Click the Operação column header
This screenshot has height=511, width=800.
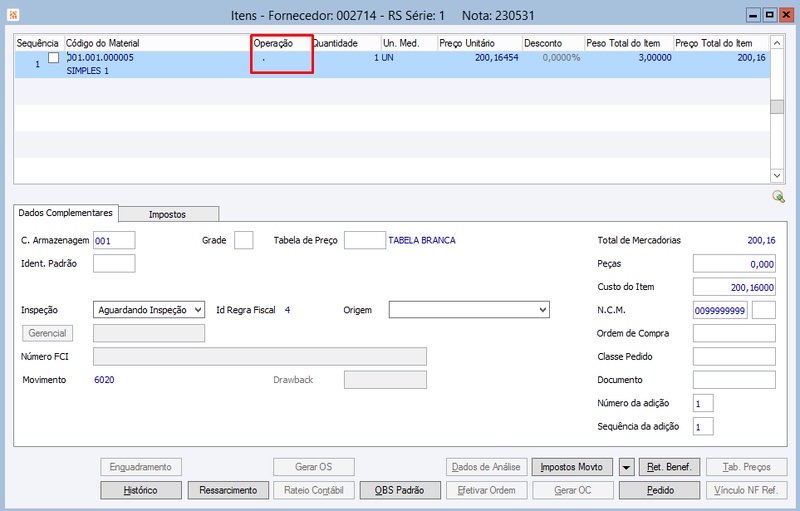(282, 43)
